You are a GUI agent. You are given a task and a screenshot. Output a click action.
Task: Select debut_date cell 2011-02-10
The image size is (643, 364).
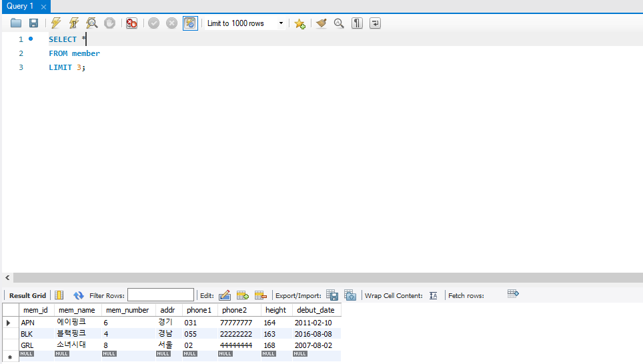(317, 323)
